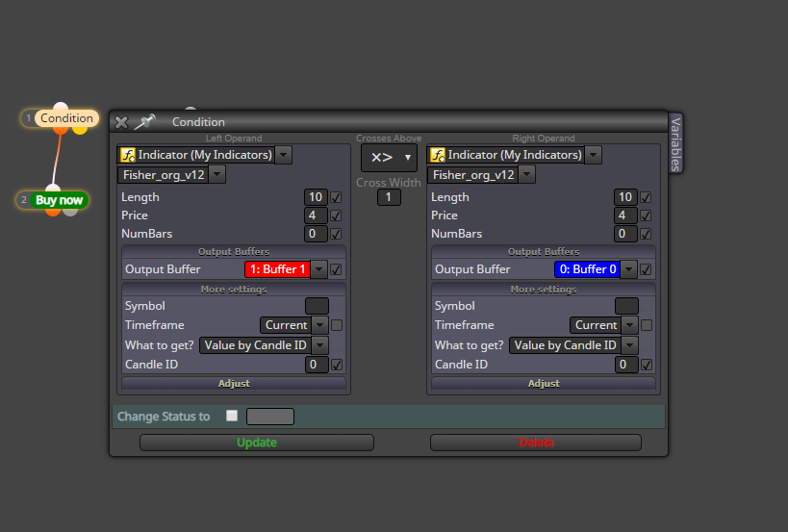Click right operand Symbol field
The width and height of the screenshot is (788, 532).
pyautogui.click(x=626, y=306)
